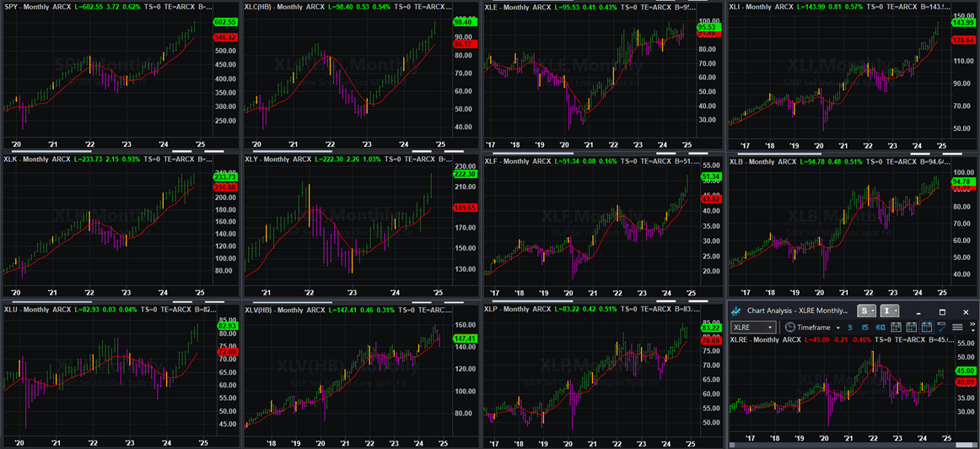Screen dimensions: 980x449
Task: Click the XLC green 98.40 price tag
Action: click(x=463, y=21)
